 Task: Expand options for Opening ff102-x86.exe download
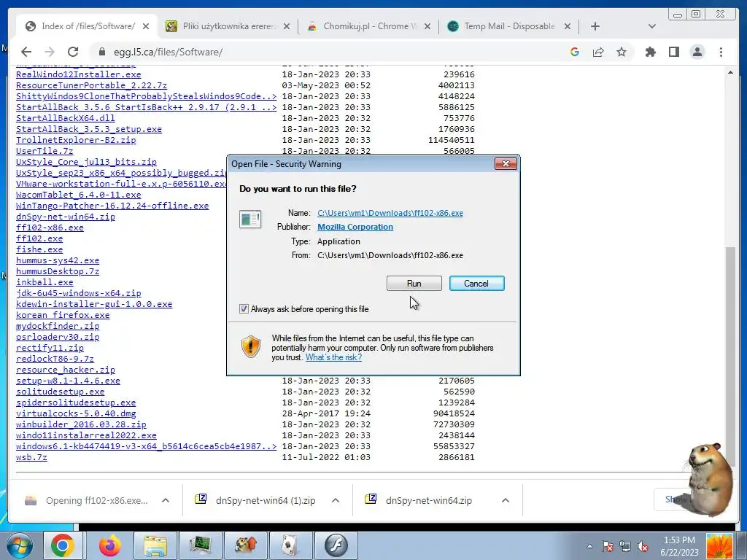coord(166,500)
